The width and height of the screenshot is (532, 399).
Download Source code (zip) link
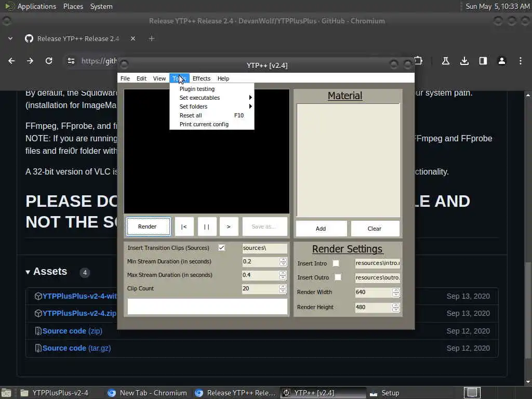[72, 331]
